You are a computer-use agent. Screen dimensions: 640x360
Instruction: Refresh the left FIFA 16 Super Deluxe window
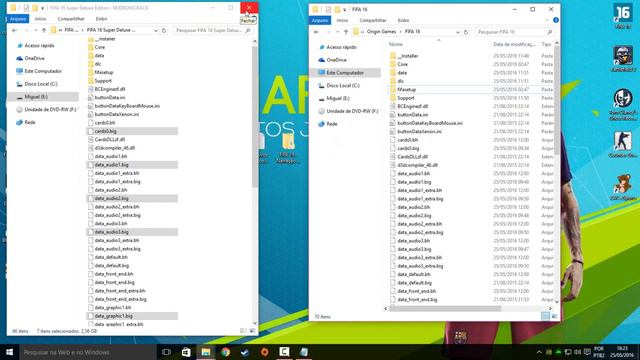tap(164, 31)
